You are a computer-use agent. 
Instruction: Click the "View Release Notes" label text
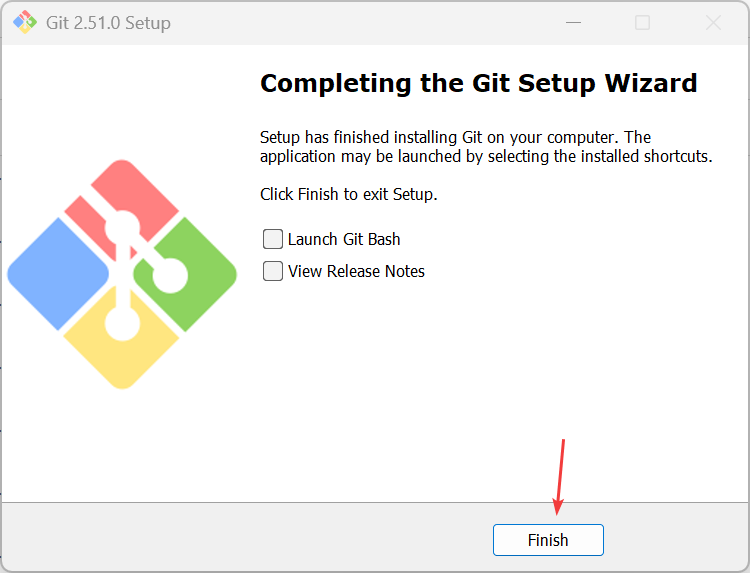click(356, 271)
